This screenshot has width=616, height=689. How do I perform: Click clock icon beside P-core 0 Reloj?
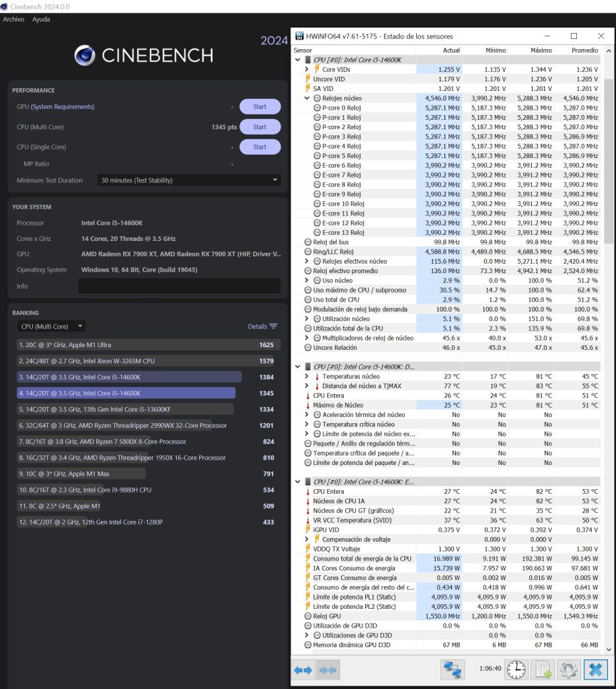pyautogui.click(x=317, y=108)
